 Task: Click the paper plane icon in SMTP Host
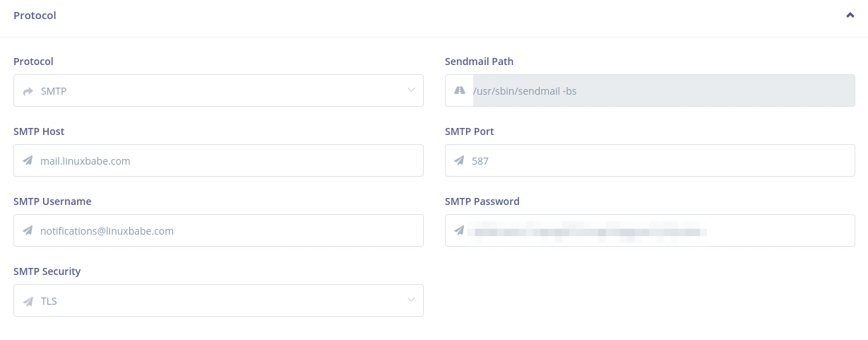point(28,161)
